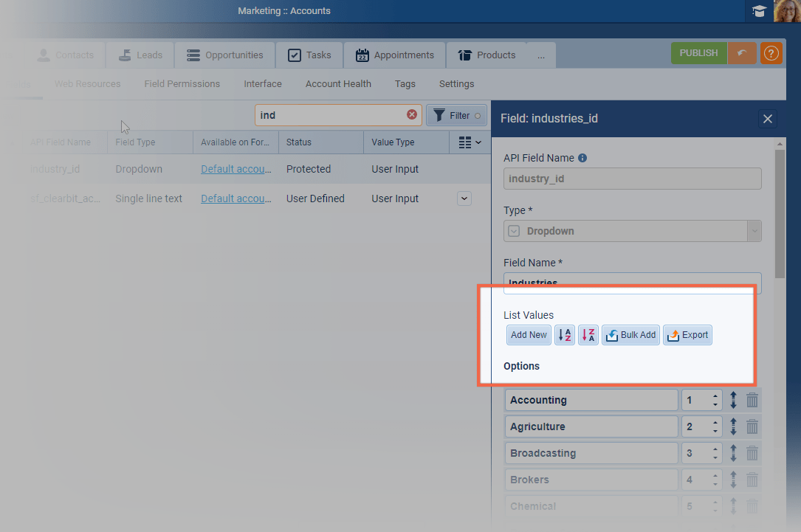Switch to the Opportunities tab
This screenshot has height=532, width=801.
(224, 55)
